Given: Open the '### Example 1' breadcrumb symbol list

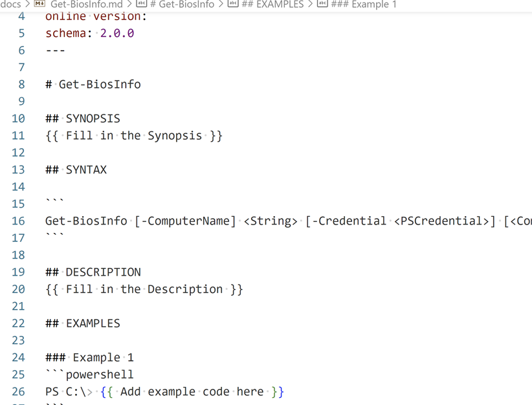Looking at the screenshot, I should [x=364, y=4].
